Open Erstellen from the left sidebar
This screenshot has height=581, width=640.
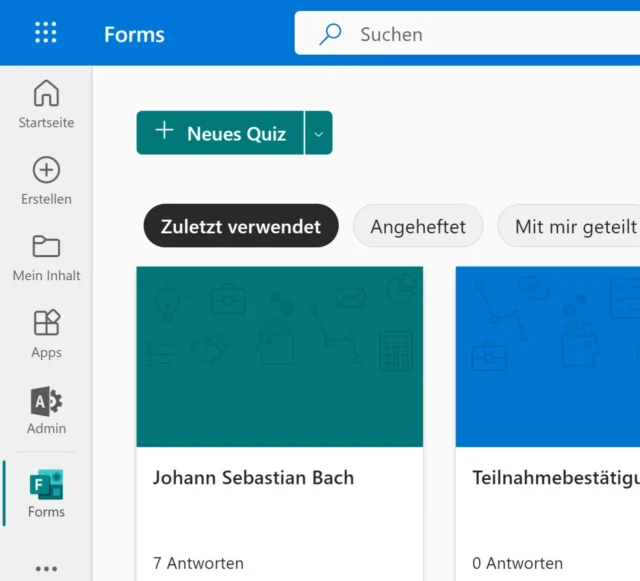pos(46,180)
